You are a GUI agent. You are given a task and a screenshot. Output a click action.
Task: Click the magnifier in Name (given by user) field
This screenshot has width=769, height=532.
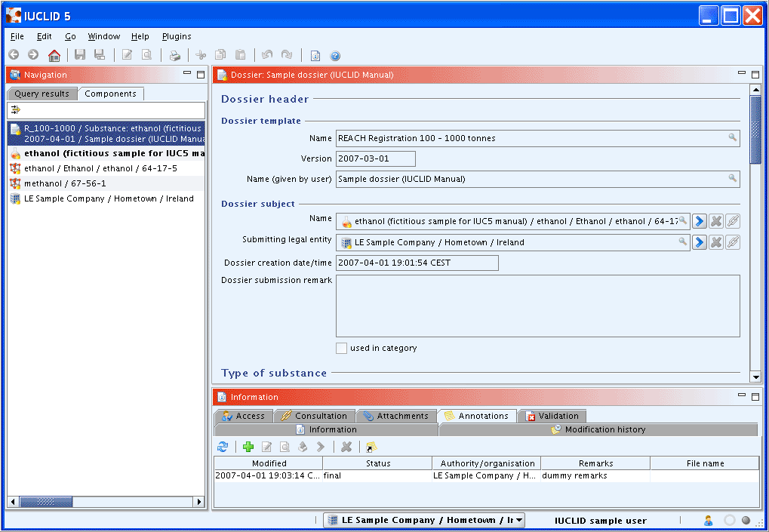click(732, 179)
